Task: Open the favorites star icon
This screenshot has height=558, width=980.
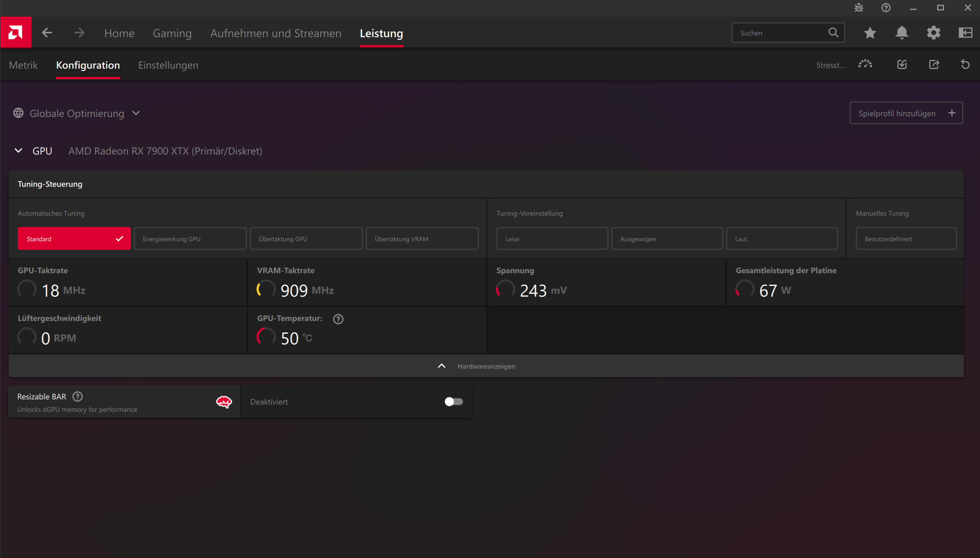Action: tap(870, 33)
